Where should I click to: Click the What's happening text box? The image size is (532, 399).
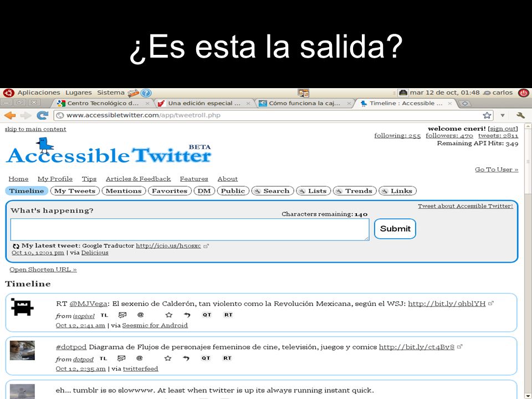(190, 229)
